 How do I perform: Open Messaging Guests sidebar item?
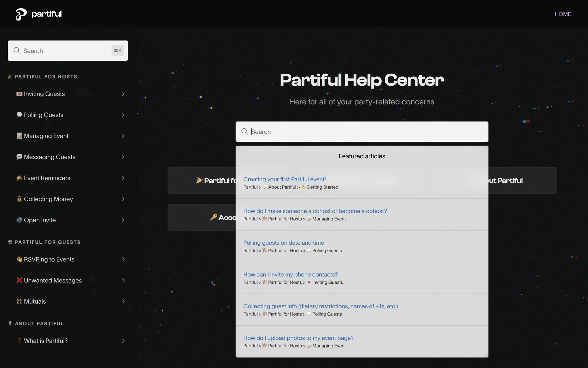50,157
